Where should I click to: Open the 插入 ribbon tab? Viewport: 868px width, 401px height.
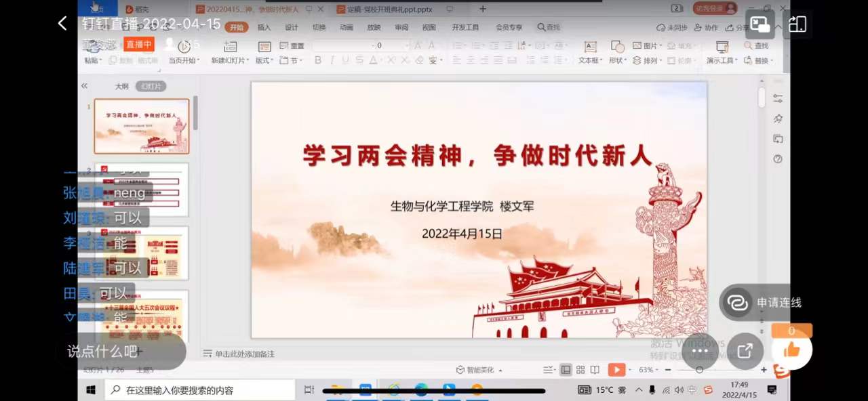[264, 28]
